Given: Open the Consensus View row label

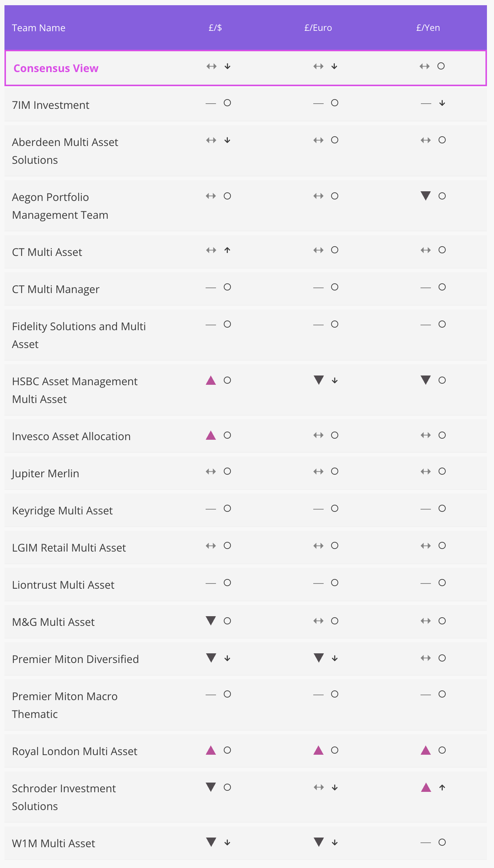Looking at the screenshot, I should [56, 68].
